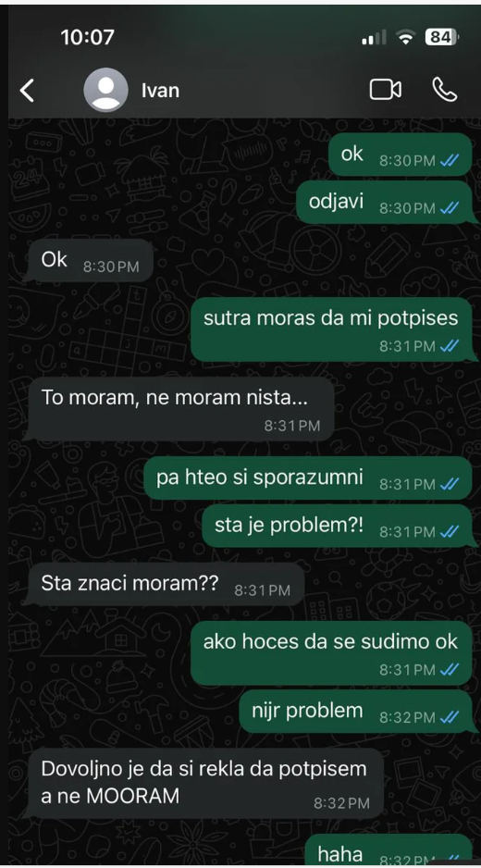Start a voice call with Ivan
Viewport: 481px width, 868px height.
[445, 90]
